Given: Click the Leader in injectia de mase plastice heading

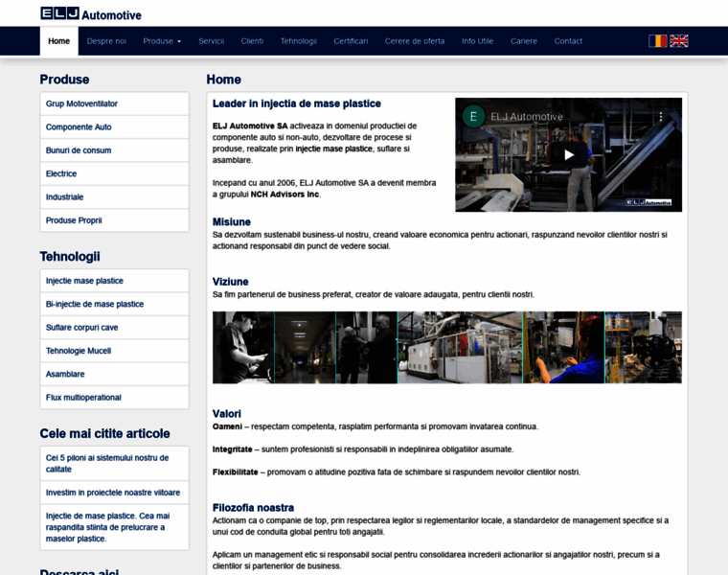Looking at the screenshot, I should pyautogui.click(x=297, y=103).
